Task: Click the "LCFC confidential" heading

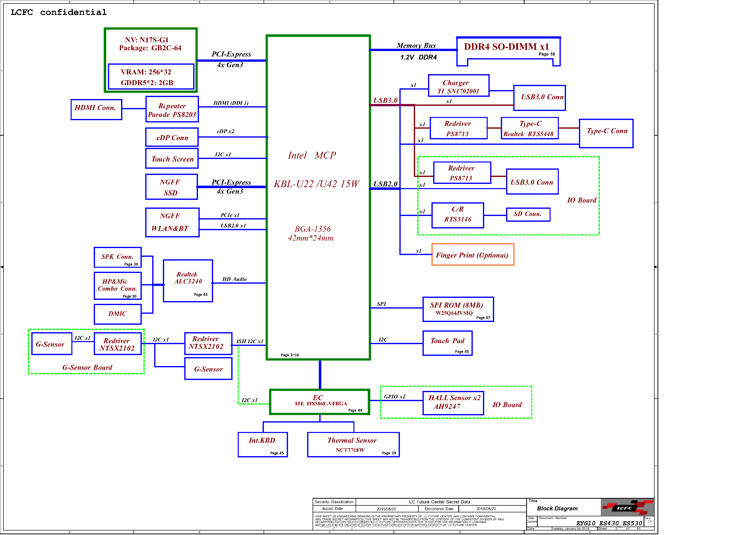Action: tap(59, 12)
